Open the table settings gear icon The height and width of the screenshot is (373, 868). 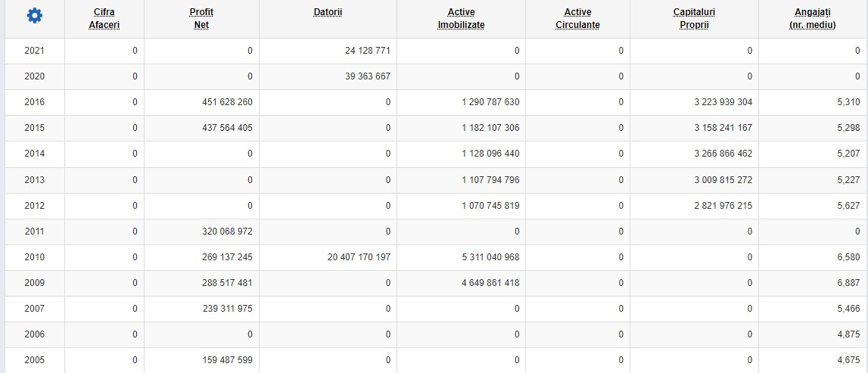coord(34,16)
